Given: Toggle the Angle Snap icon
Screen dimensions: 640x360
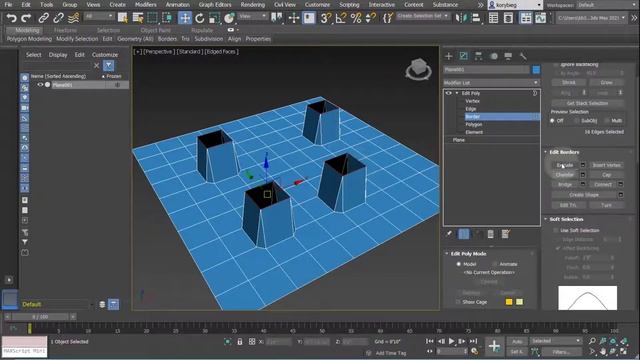Looking at the screenshot, I should click(340, 18).
